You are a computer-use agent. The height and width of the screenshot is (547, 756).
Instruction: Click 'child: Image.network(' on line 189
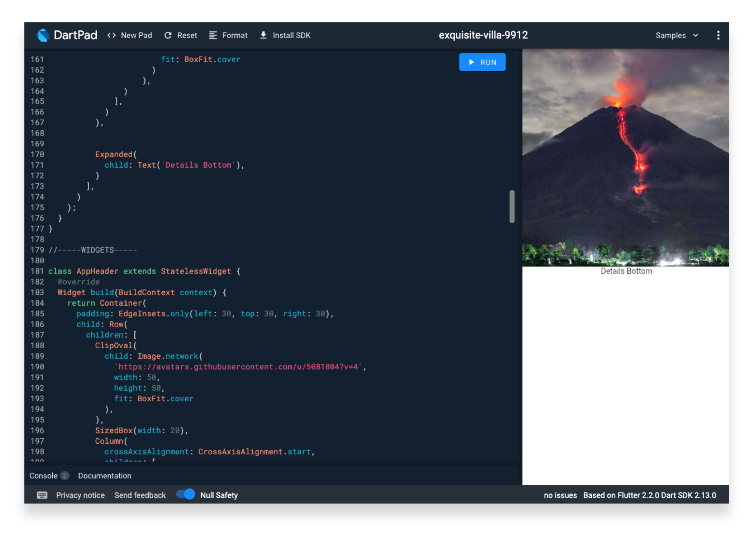(x=154, y=356)
